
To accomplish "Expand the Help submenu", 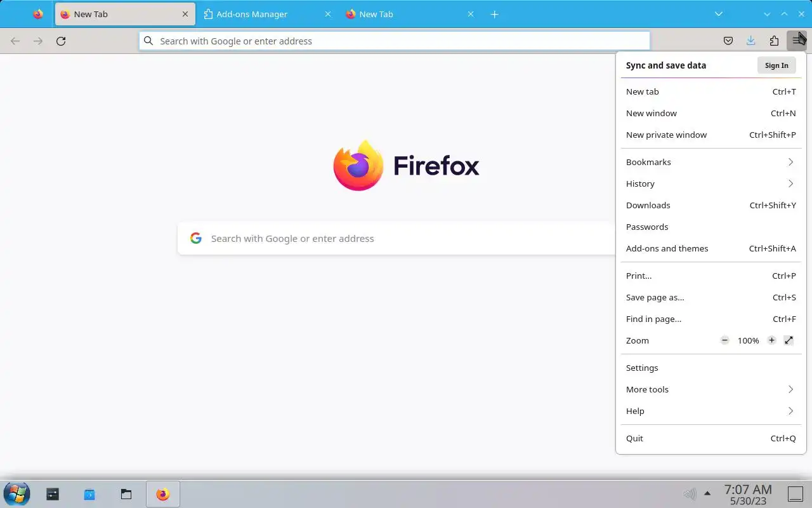I will click(x=711, y=411).
